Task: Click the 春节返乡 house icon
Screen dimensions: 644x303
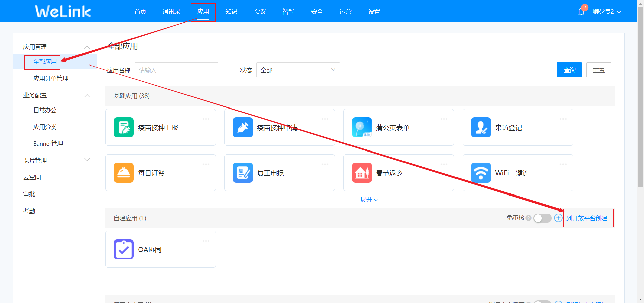Action: [362, 173]
